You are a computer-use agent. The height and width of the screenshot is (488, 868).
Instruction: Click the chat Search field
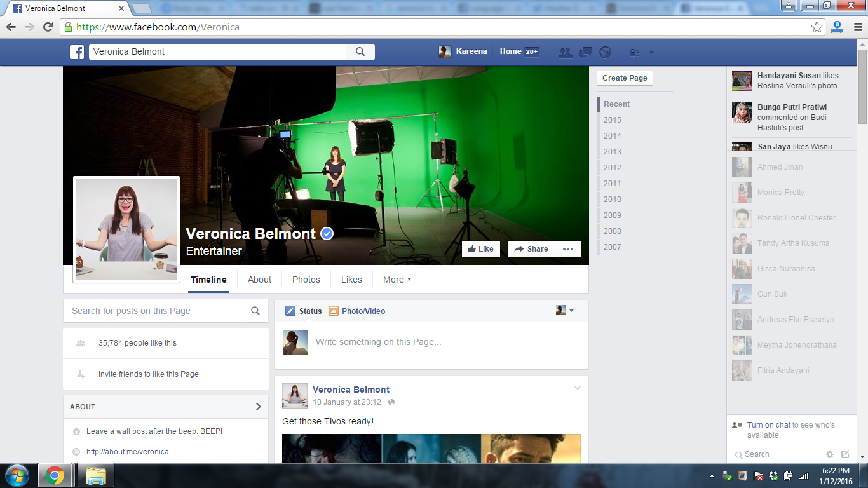776,454
